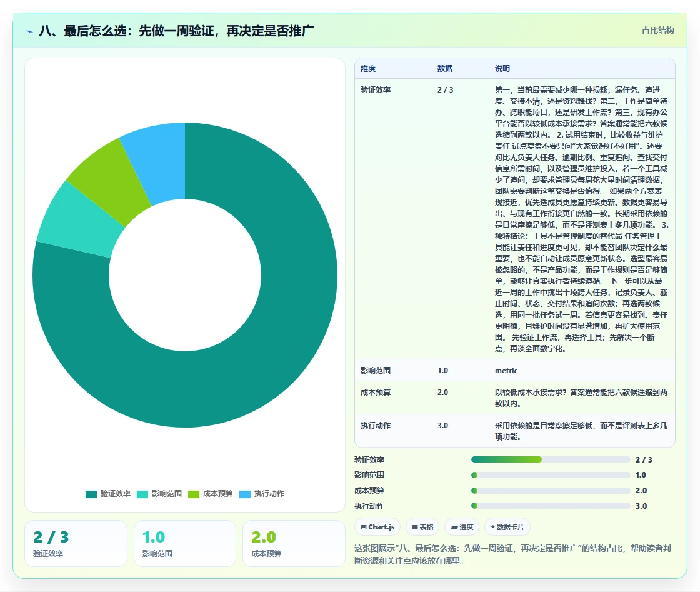Image resolution: width=700 pixels, height=592 pixels.
Task: Click the caption text below the chips
Action: click(x=512, y=554)
